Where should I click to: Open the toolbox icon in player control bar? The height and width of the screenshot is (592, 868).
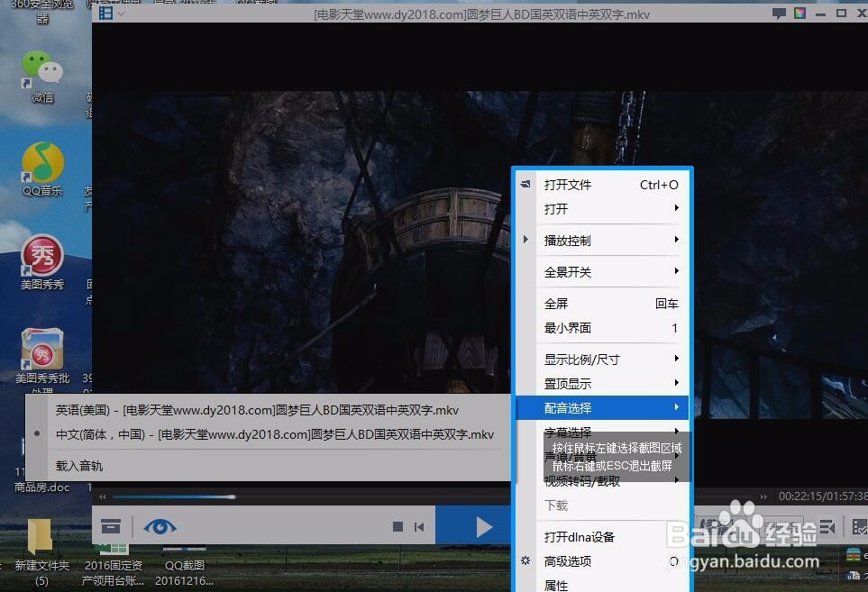pos(111,526)
